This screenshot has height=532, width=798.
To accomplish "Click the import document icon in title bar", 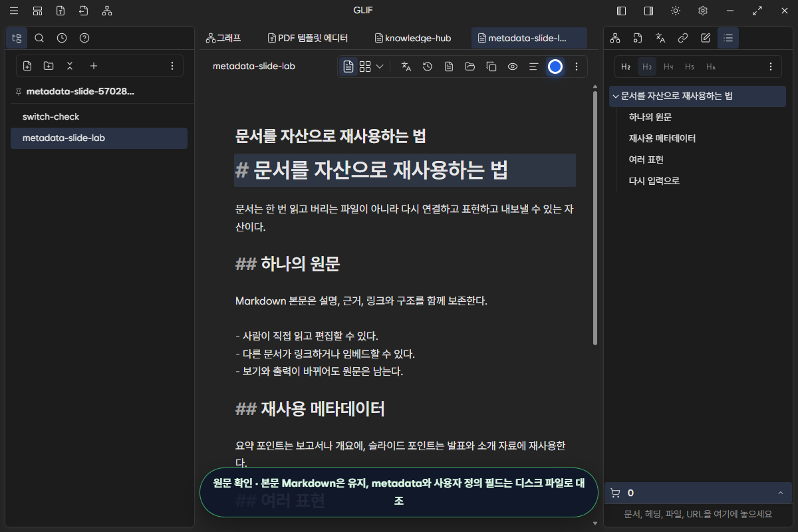I will 83,11.
